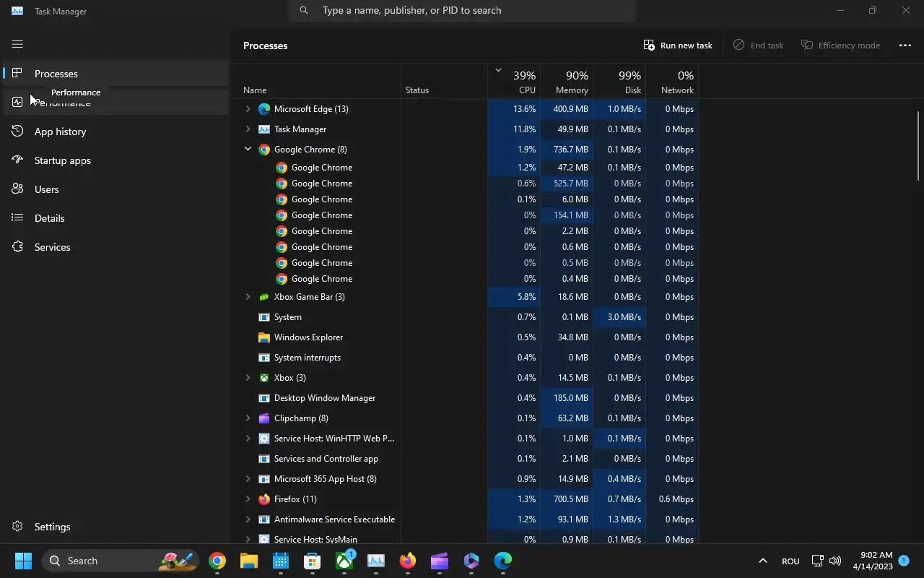
Task: Expand the Xbox Game Bar (3) group
Action: coord(248,297)
